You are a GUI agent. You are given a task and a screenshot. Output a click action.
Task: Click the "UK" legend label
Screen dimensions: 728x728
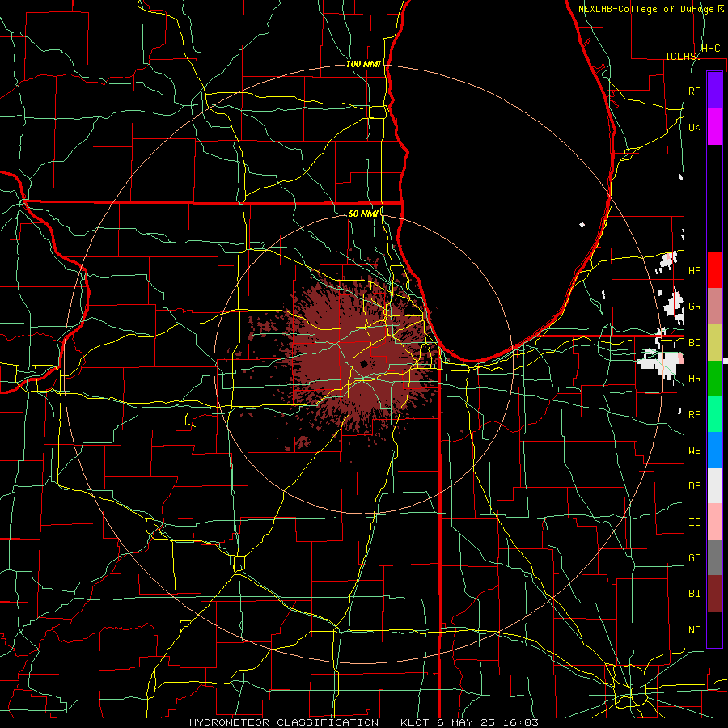click(694, 127)
